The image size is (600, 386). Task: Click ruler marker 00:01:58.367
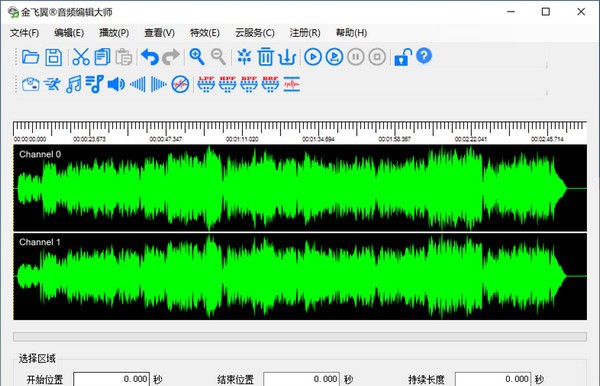pos(395,139)
